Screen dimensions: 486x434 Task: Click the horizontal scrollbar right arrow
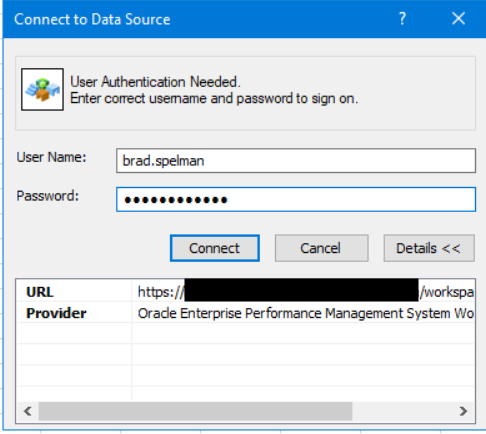463,411
